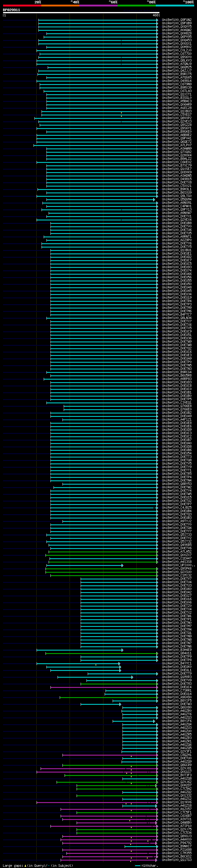Select subject UniRef100_A7QNJ9
Viewport: 197px width, 868px height.
click(x=177, y=64)
